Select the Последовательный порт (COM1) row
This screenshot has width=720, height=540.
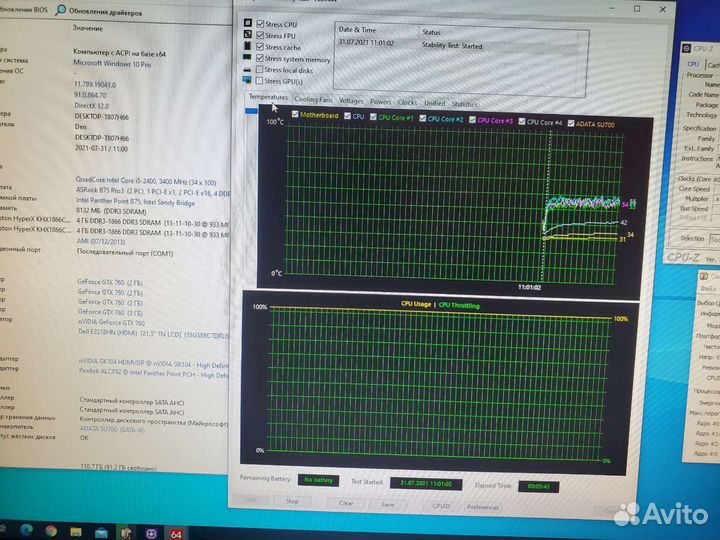click(x=124, y=252)
